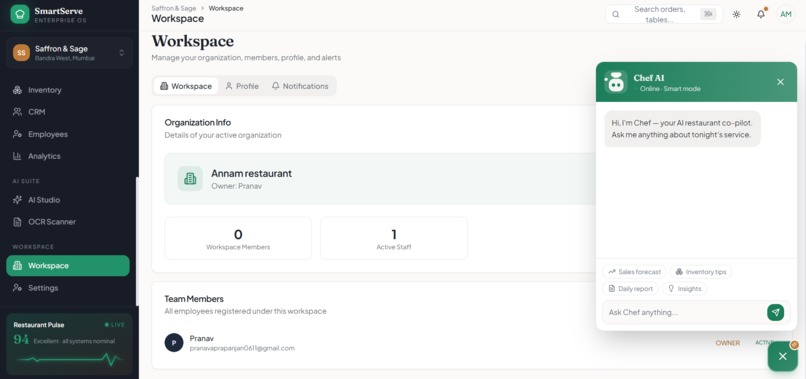Screen dimensions: 806x379
Task: Click the Settings user-gear icon
Action: pyautogui.click(x=17, y=288)
